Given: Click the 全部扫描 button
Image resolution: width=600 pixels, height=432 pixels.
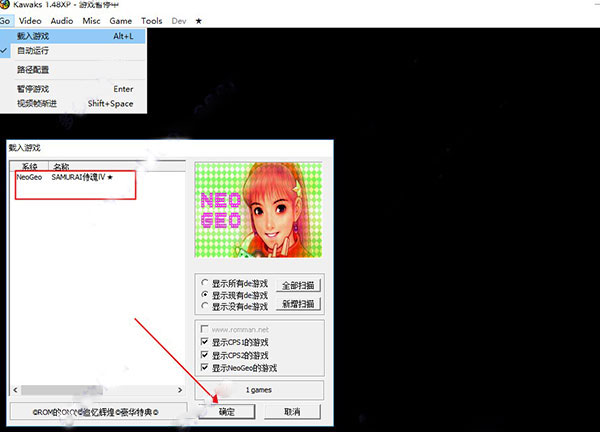Looking at the screenshot, I should click(298, 285).
